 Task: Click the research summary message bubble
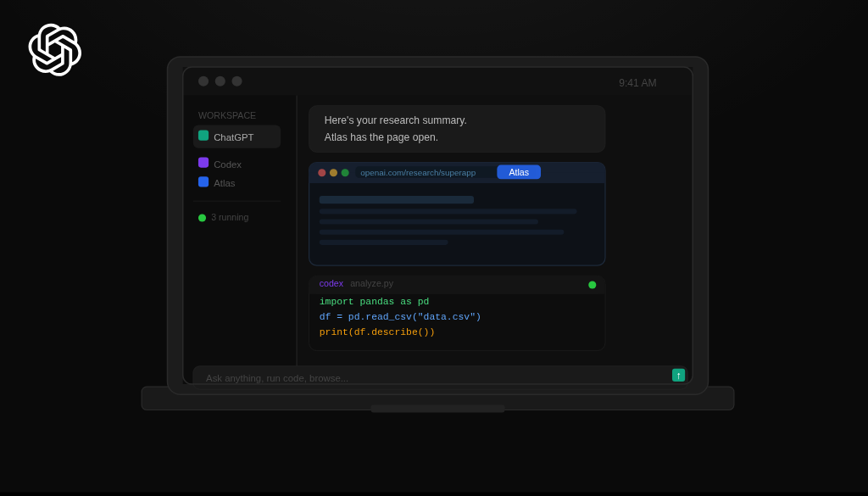pyautogui.click(x=457, y=128)
